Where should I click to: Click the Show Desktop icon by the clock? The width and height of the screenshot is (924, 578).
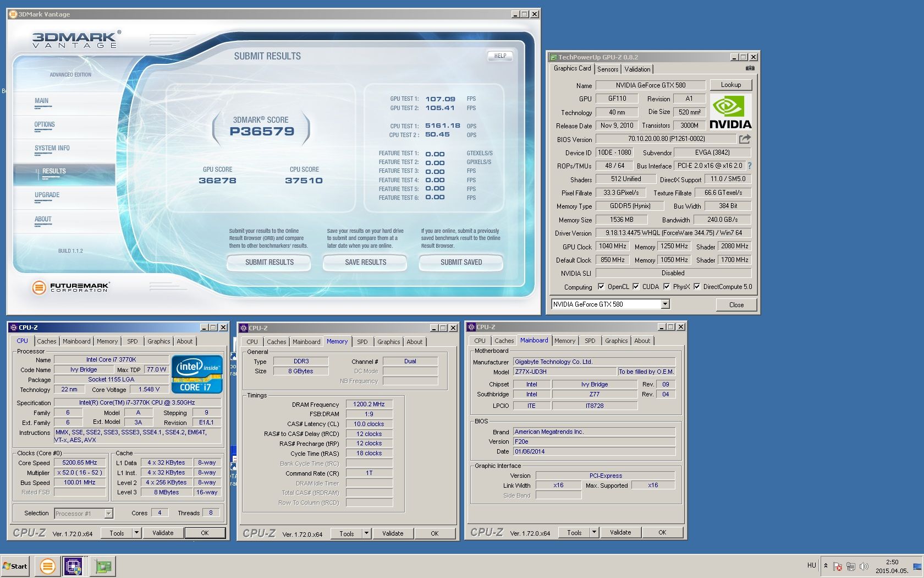[917, 566]
